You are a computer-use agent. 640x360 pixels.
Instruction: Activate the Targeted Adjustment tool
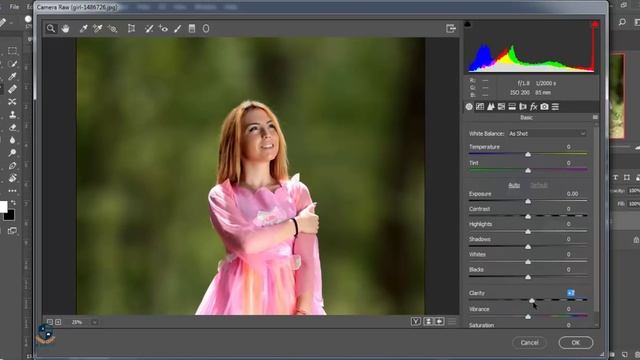coord(112,29)
